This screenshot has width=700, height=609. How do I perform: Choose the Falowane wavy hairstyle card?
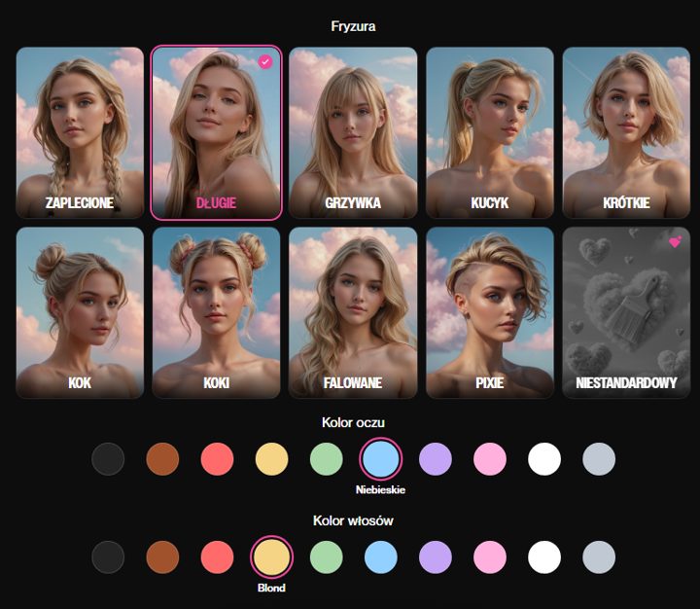[x=353, y=312]
